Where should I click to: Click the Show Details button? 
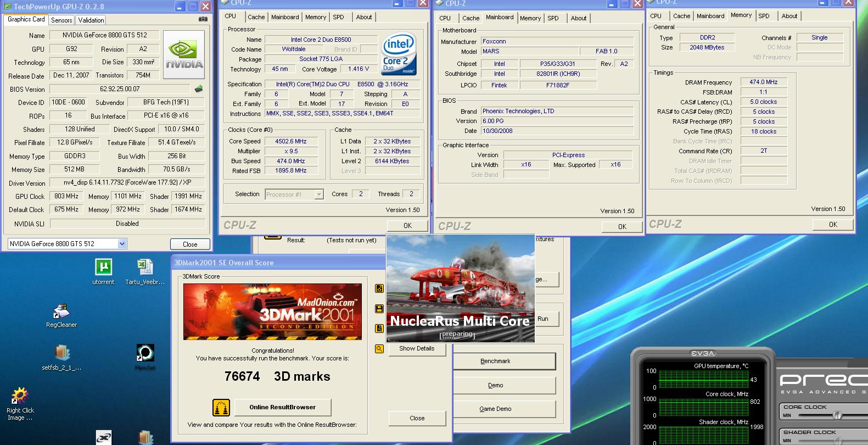pos(417,348)
